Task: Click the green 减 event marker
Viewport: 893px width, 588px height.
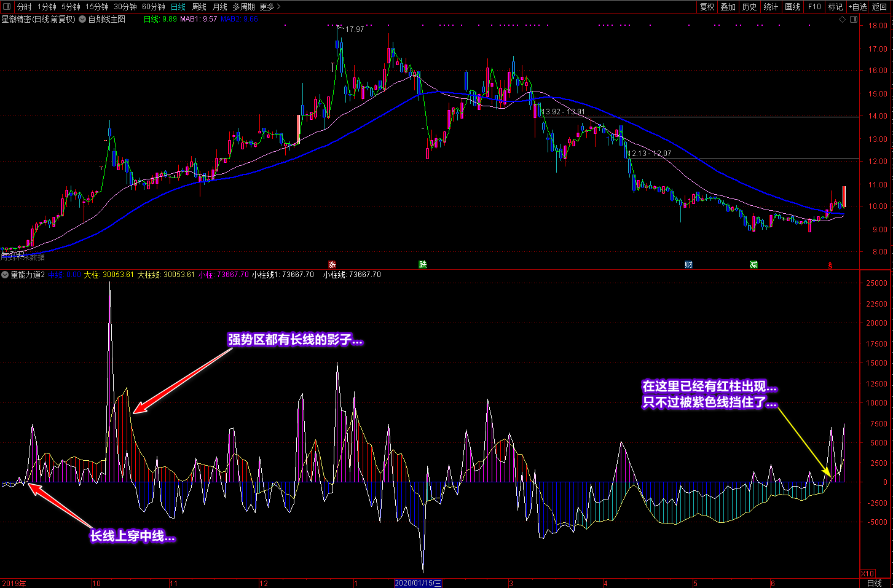Action: click(x=753, y=265)
